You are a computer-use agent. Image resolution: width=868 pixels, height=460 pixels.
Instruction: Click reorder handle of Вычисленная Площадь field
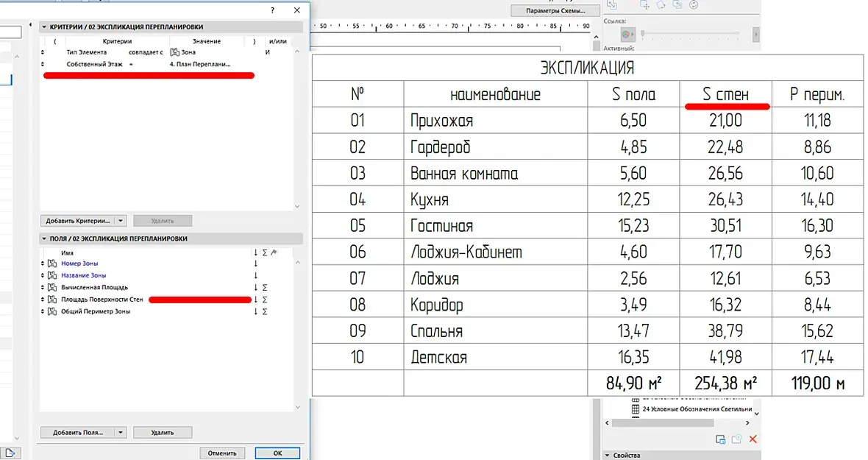tap(43, 287)
